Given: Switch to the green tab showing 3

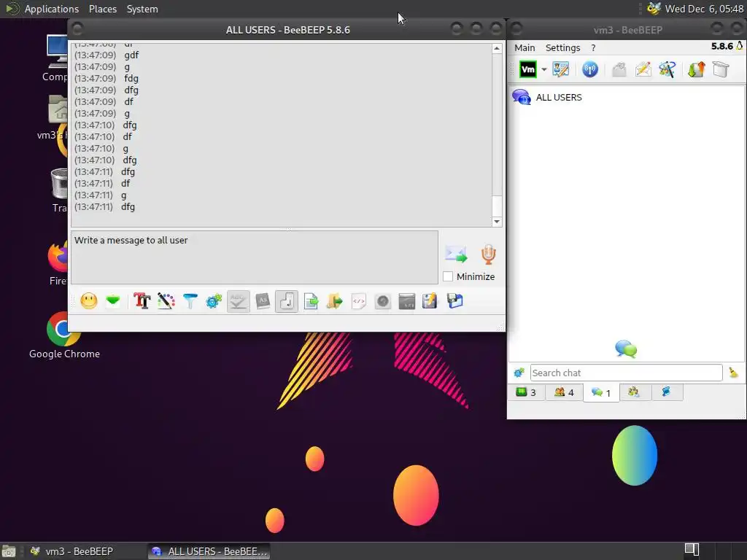Looking at the screenshot, I should 526,392.
